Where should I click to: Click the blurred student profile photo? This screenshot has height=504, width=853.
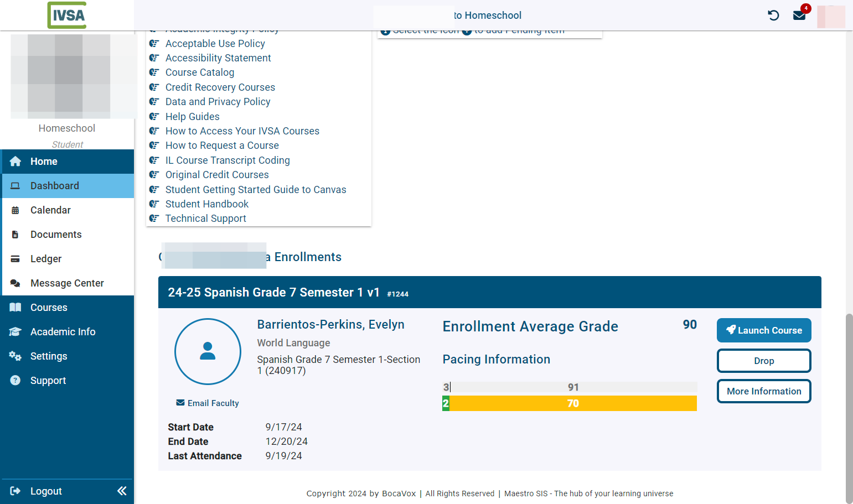pyautogui.click(x=74, y=76)
